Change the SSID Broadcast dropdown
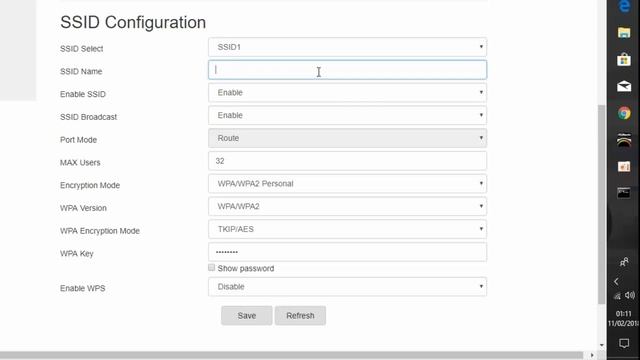The height and width of the screenshot is (360, 640). click(x=347, y=116)
